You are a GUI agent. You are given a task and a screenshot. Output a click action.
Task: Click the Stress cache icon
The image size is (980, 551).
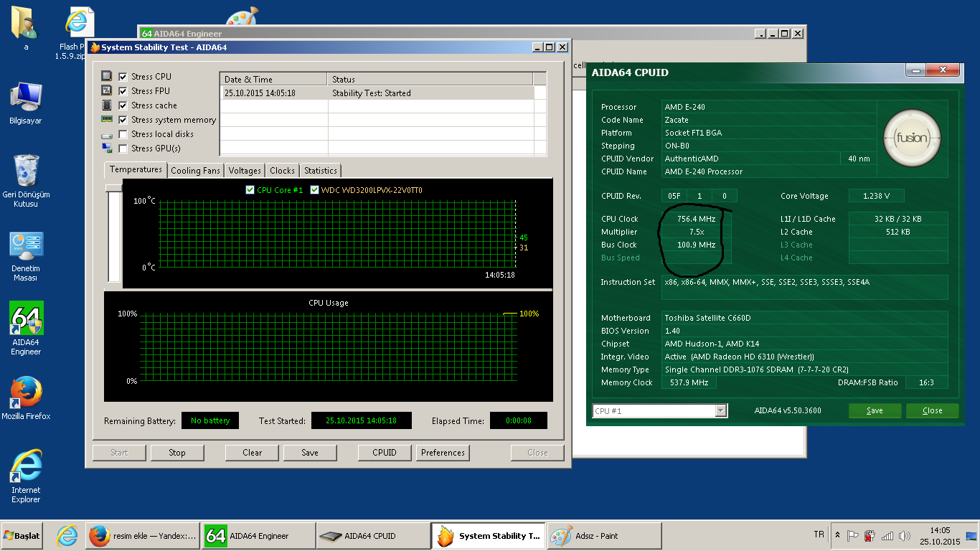click(x=107, y=105)
